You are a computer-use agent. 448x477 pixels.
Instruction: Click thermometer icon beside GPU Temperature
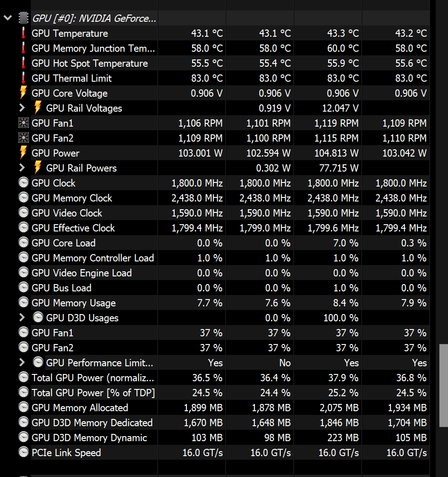tap(24, 33)
